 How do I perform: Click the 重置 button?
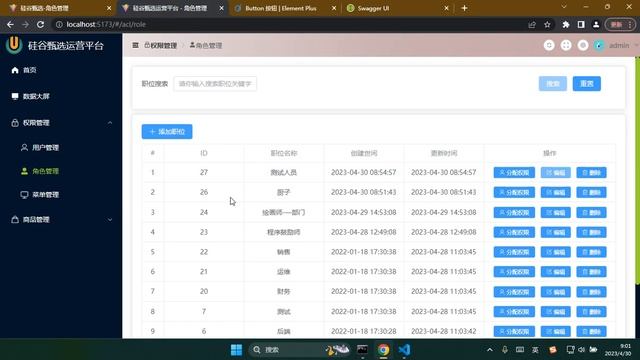pyautogui.click(x=587, y=84)
